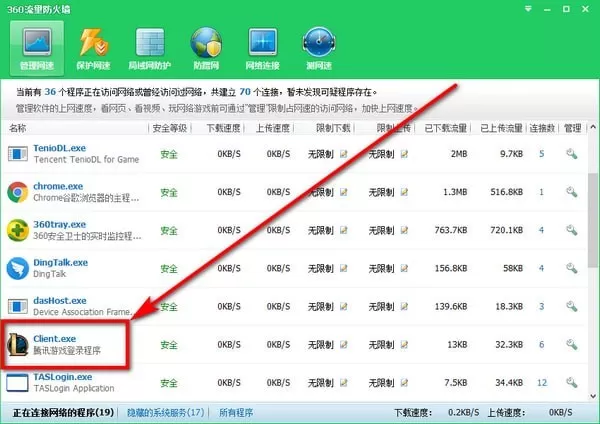The image size is (600, 424).
Task: Open connection count 12 for TASLogin.exe
Action: point(542,383)
